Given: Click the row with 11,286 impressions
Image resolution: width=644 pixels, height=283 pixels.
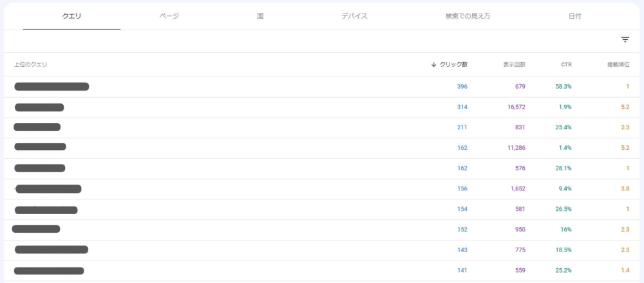Looking at the screenshot, I should 322,148.
